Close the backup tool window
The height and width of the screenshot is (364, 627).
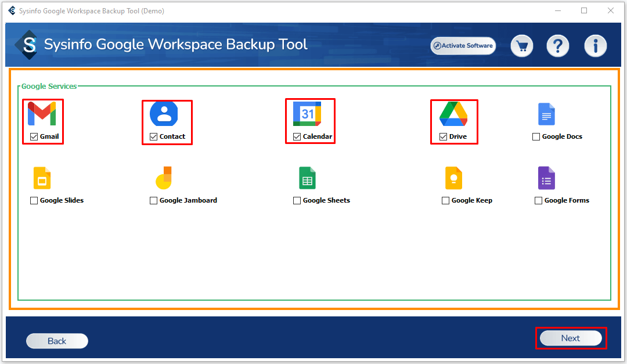(x=611, y=11)
